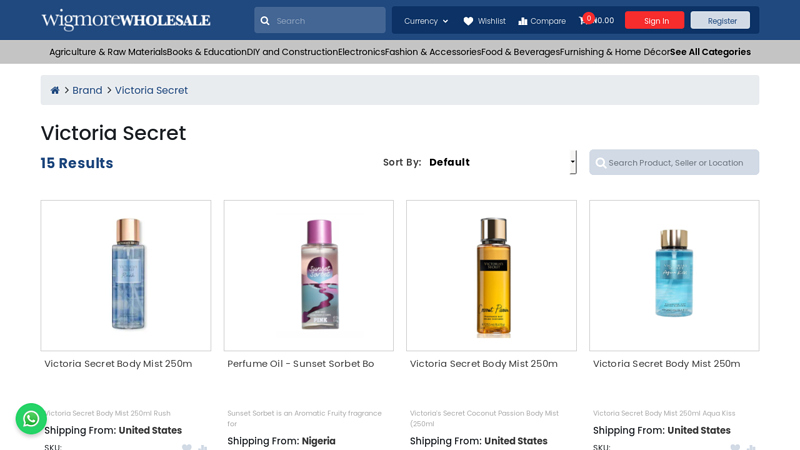
Task: Open WhatsApp chat icon
Action: [31, 419]
